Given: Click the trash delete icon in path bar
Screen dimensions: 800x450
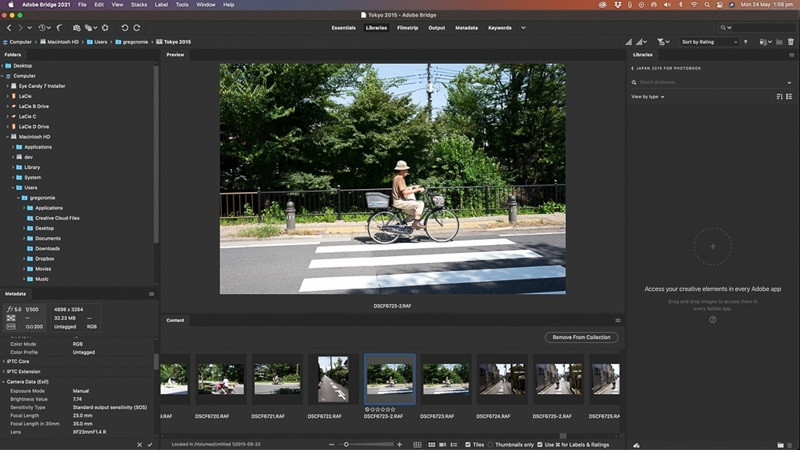Looking at the screenshot, I should coord(791,42).
